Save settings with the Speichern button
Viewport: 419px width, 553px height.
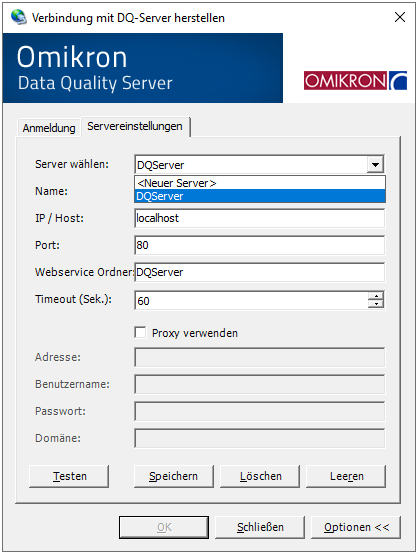click(174, 476)
